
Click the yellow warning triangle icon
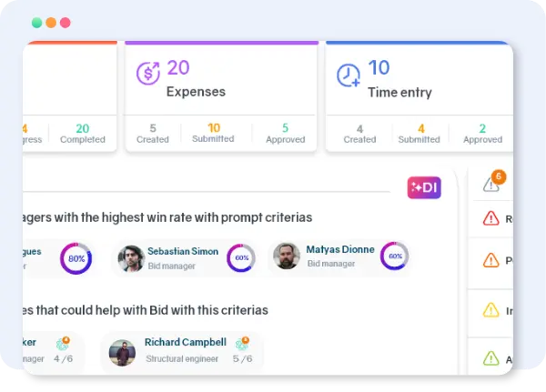491,310
